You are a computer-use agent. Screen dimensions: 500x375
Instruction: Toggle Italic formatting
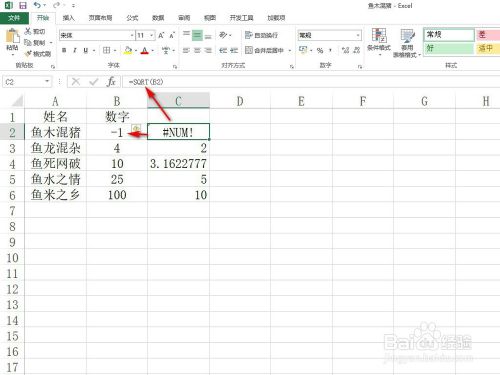click(x=75, y=50)
